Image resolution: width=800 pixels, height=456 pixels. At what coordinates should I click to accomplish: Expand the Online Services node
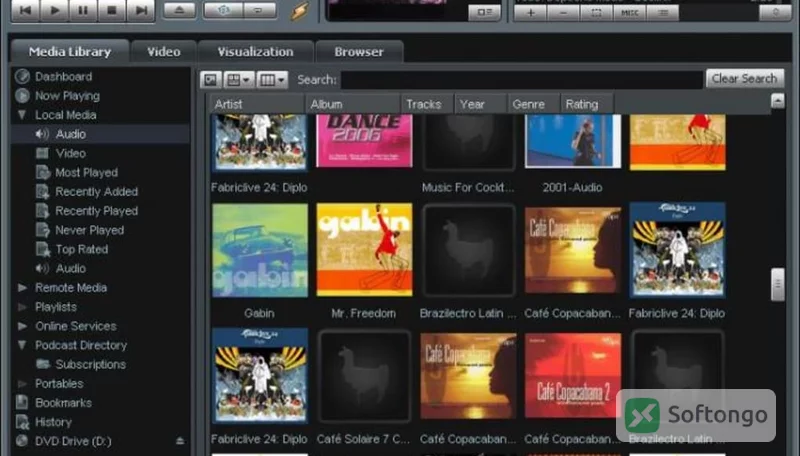pos(22,326)
